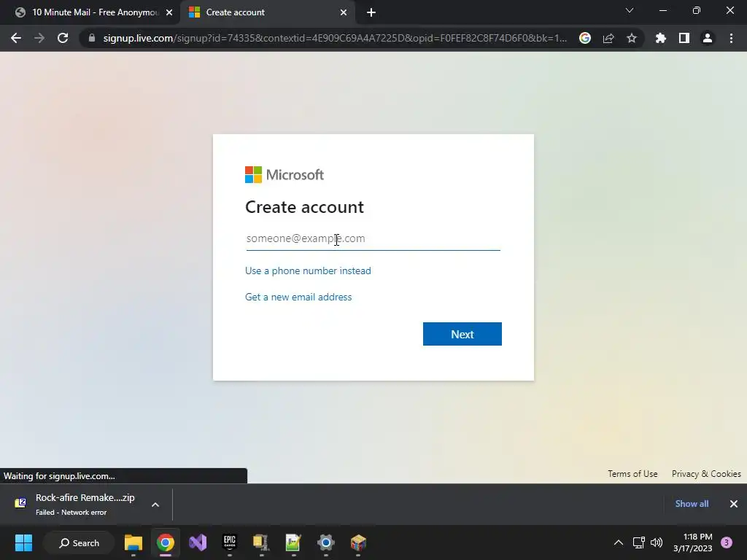Open taskbar Search box
The image size is (747, 560).
[79, 542]
